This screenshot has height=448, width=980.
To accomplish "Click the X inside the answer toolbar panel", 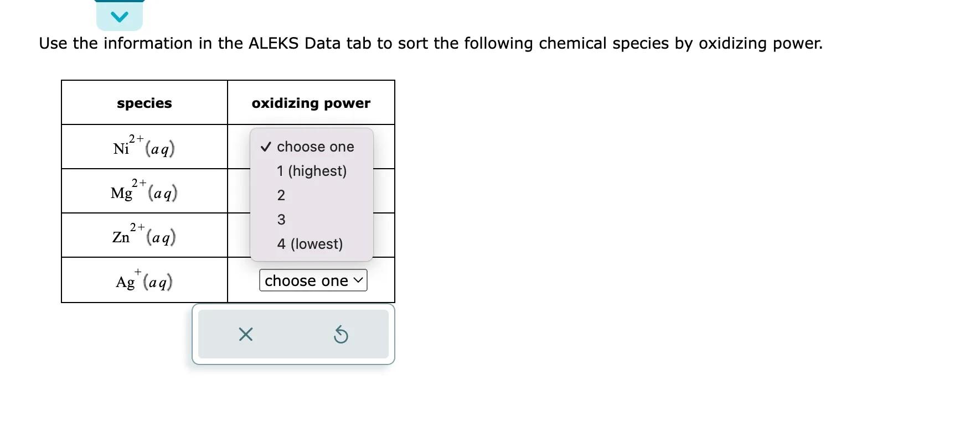I will 245,334.
